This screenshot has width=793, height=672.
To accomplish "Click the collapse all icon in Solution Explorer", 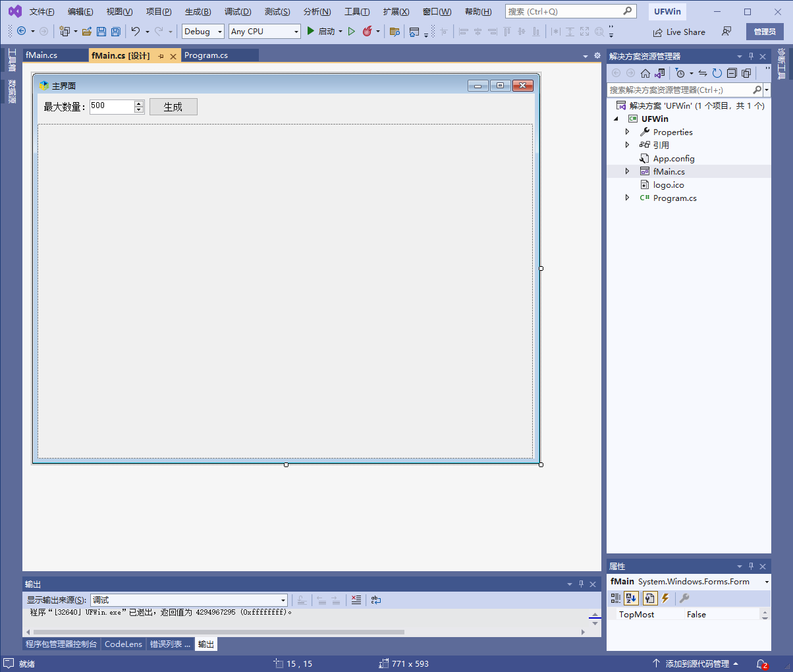I will click(732, 73).
